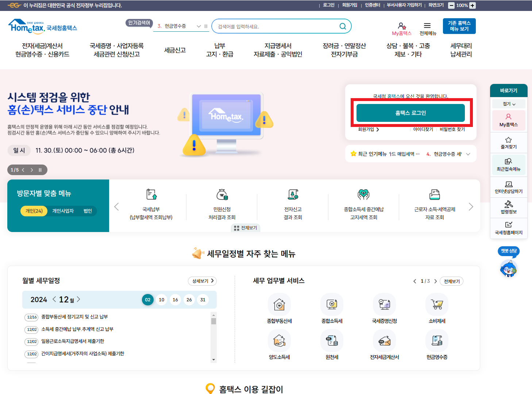532x394 pixels.
Task: Expand the 최근 인기메뉴 list chevron
Action: [468, 154]
